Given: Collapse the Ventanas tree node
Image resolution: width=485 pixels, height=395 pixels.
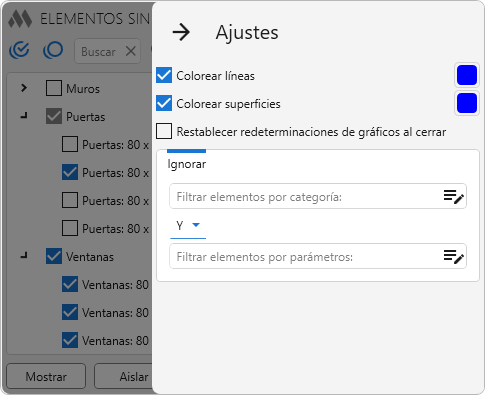Looking at the screenshot, I should point(24,256).
